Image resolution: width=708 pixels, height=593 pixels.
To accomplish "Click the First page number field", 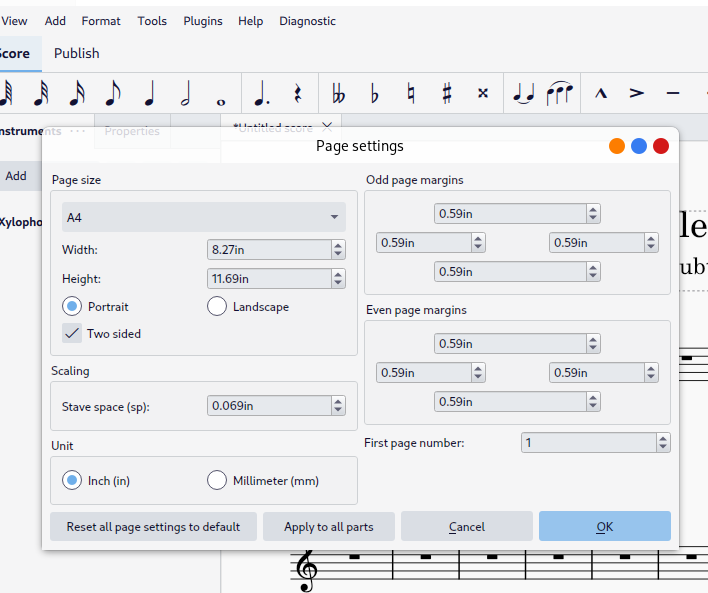I will coord(589,443).
